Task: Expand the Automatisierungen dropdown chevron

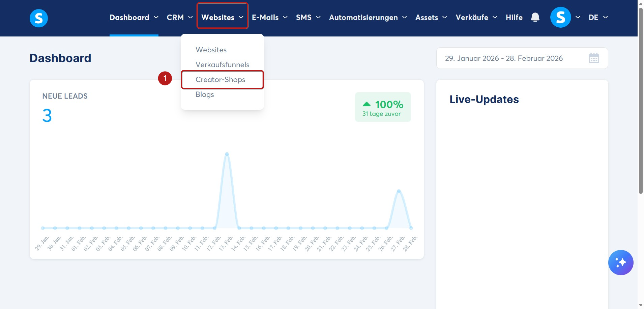Action: tap(405, 17)
